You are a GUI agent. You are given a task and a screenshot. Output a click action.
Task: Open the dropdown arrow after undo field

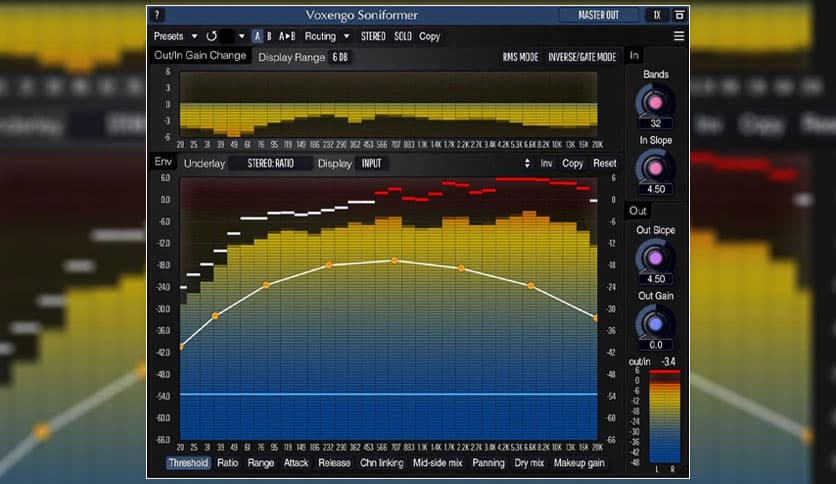coord(242,36)
